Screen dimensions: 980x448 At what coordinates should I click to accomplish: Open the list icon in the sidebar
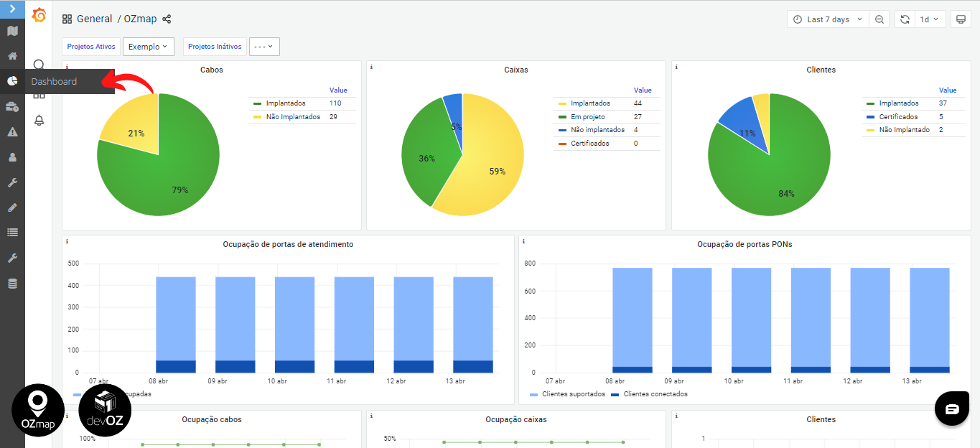click(12, 233)
